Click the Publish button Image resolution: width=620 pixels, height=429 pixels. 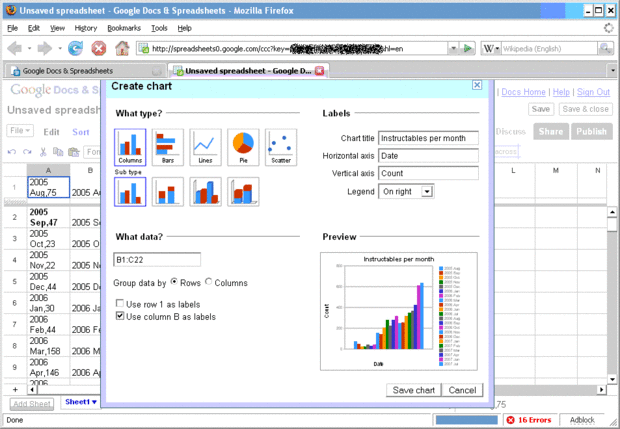pyautogui.click(x=591, y=131)
